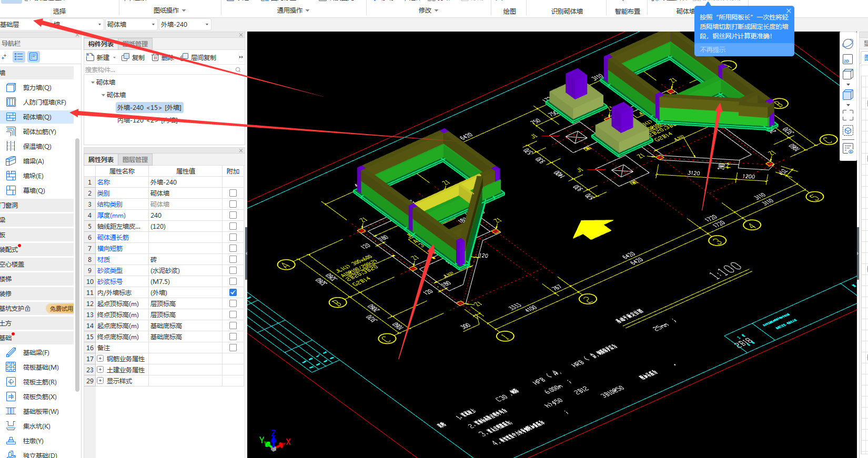This screenshot has height=458, width=868.
Task: Click the orbit view icon in right toolbar
Action: coord(848,44)
